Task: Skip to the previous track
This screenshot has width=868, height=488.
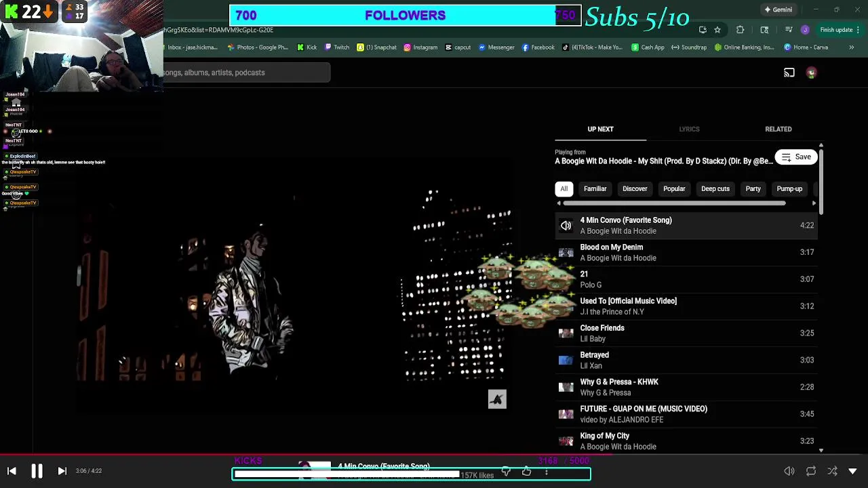Action: pos(12,471)
